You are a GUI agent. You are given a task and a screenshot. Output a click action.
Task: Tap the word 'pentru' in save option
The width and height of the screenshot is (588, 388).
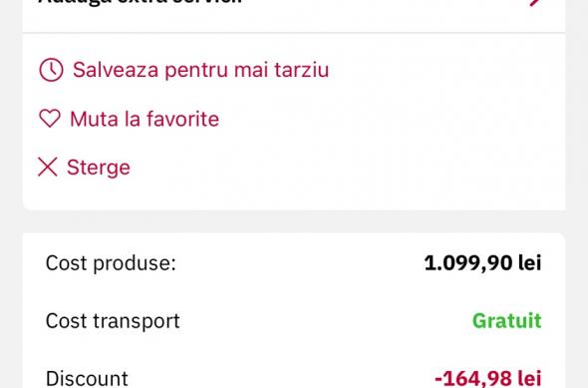196,71
